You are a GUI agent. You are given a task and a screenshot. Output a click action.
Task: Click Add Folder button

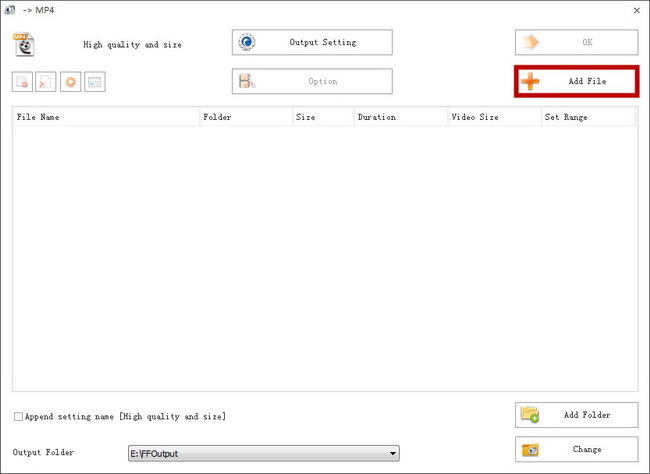click(577, 415)
